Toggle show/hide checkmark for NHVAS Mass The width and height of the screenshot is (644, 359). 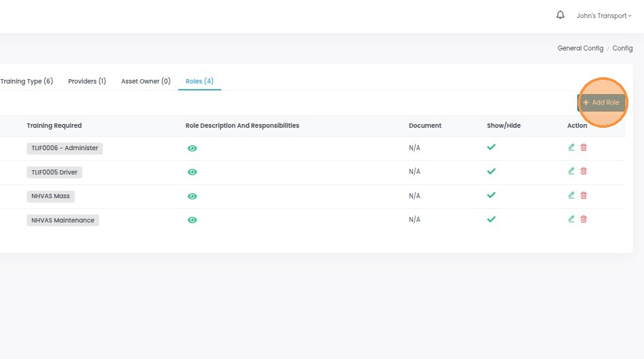coord(491,195)
